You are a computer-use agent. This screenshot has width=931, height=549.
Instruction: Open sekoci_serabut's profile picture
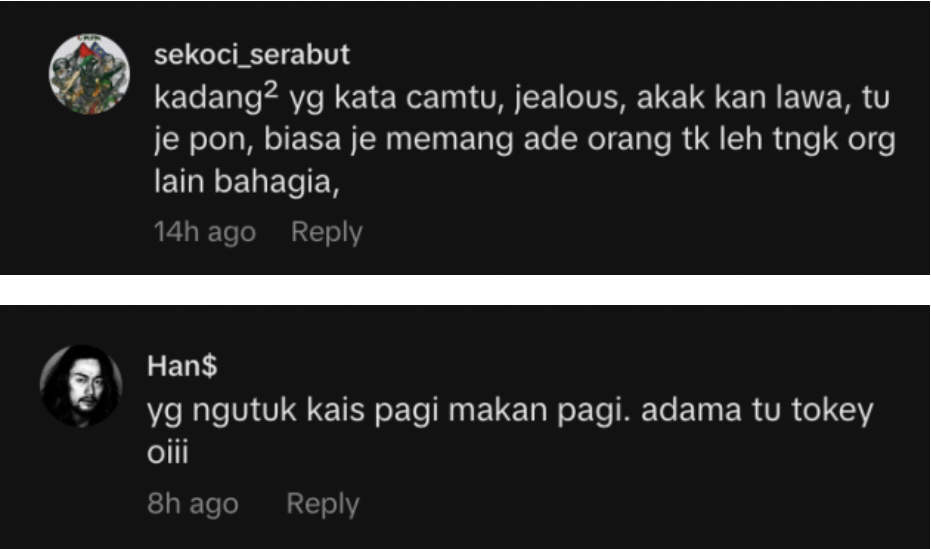(89, 74)
